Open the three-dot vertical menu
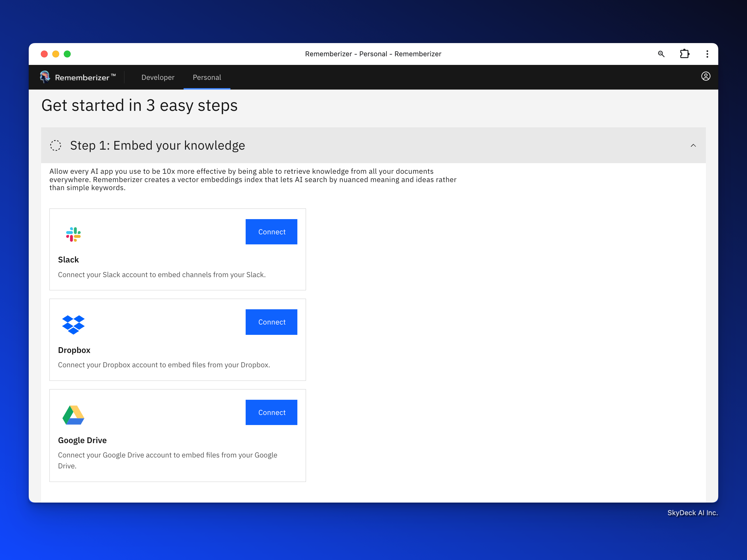Image resolution: width=747 pixels, height=560 pixels. (707, 54)
